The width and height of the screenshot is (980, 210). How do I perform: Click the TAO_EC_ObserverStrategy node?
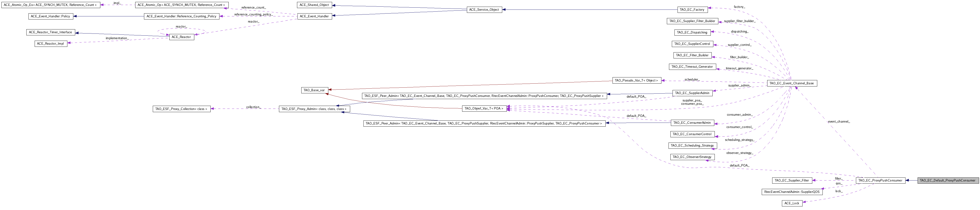(x=692, y=157)
